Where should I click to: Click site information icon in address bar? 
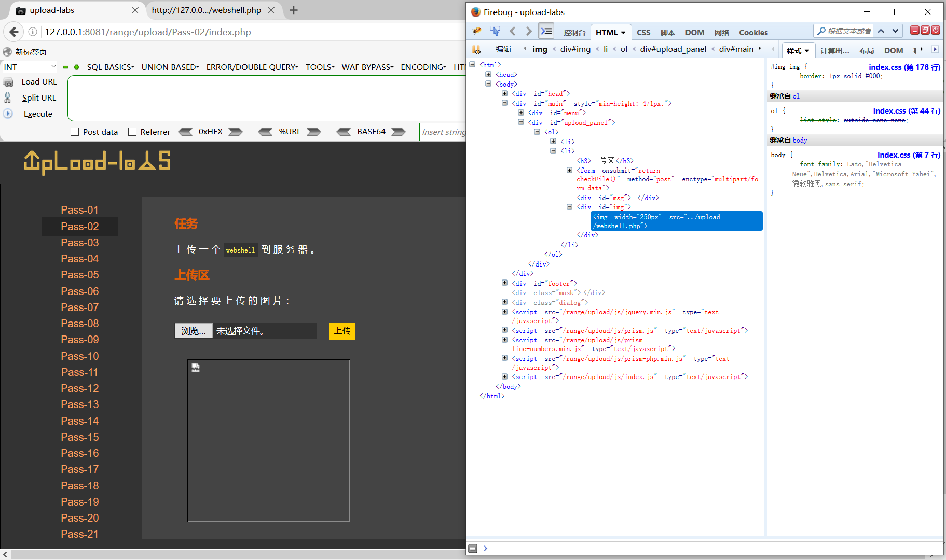tap(33, 32)
